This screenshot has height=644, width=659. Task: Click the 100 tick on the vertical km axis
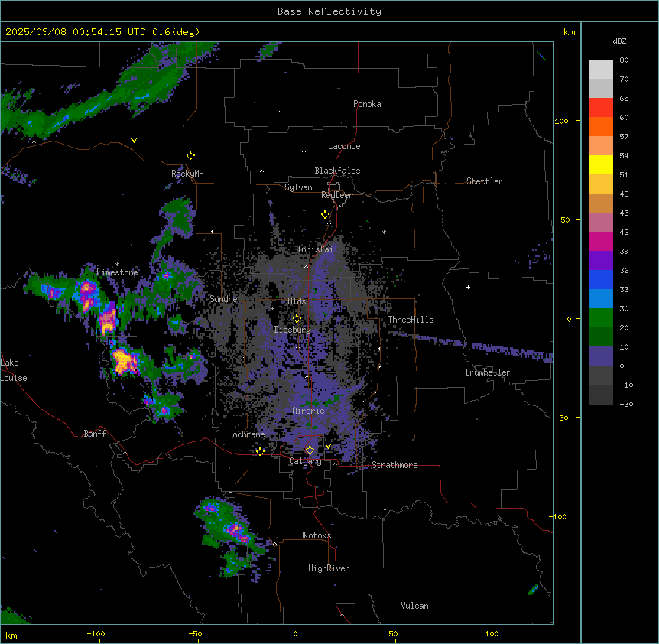coord(561,121)
